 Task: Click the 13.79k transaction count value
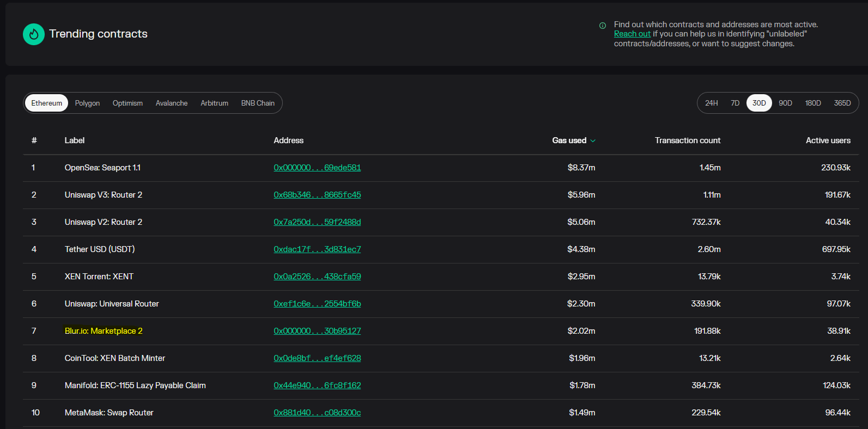coord(709,277)
